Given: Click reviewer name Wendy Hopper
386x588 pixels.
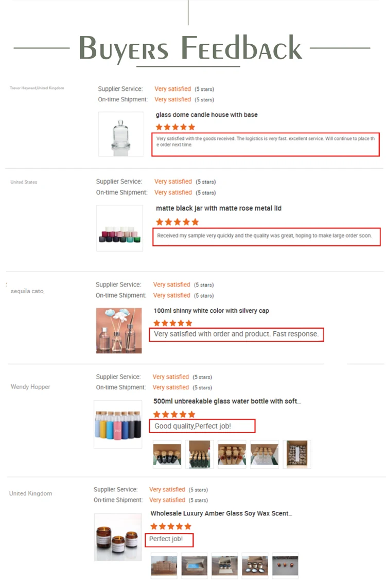Looking at the screenshot, I should (30, 387).
